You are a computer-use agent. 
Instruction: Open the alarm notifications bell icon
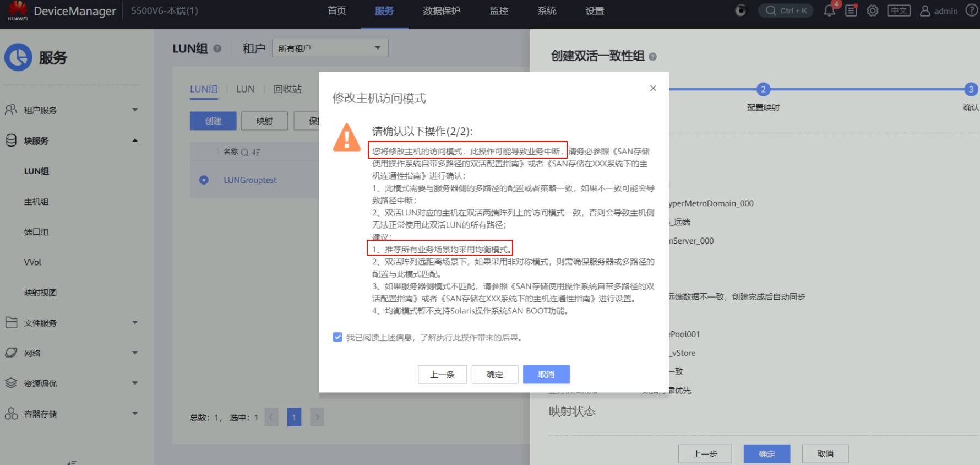coord(829,10)
